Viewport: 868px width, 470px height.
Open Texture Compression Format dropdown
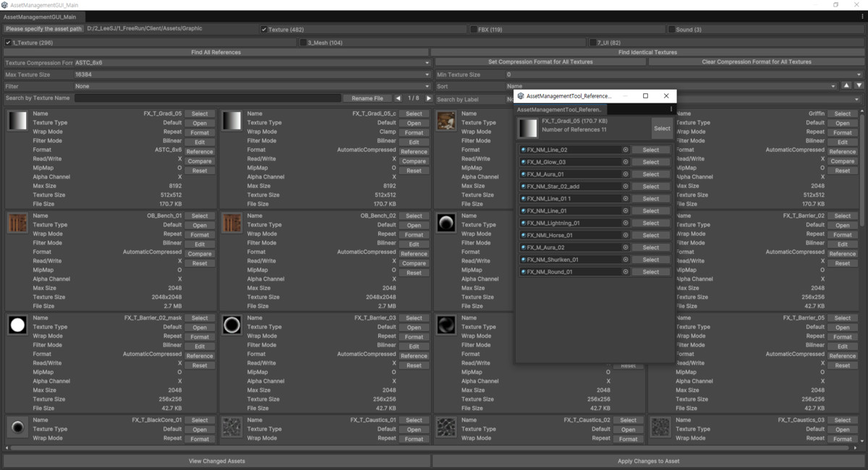252,63
